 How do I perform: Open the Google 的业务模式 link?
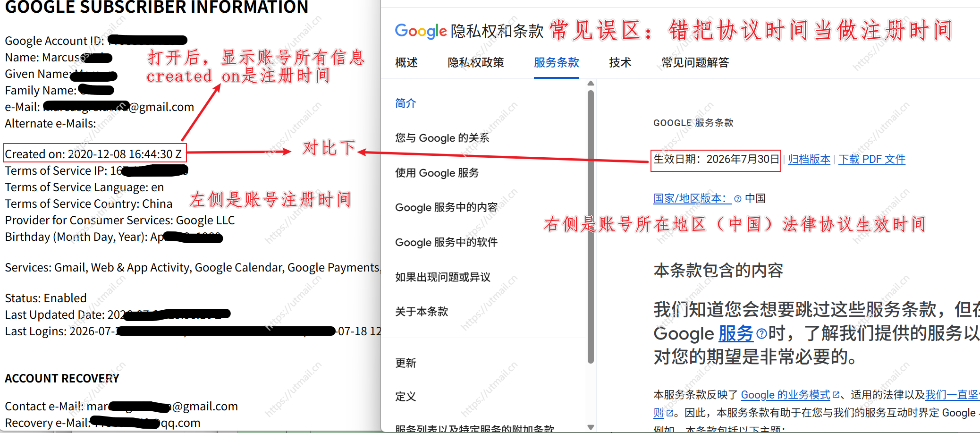786,395
